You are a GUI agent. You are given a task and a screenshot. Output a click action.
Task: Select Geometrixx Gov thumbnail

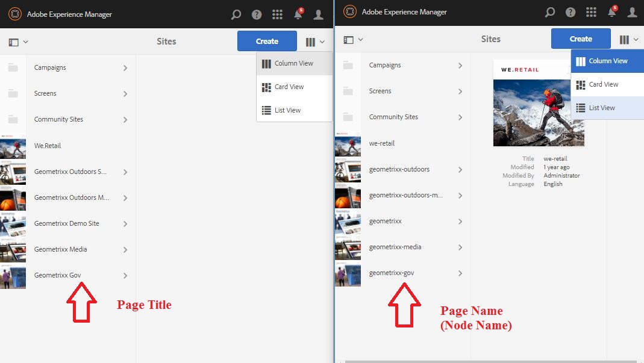[x=13, y=276]
